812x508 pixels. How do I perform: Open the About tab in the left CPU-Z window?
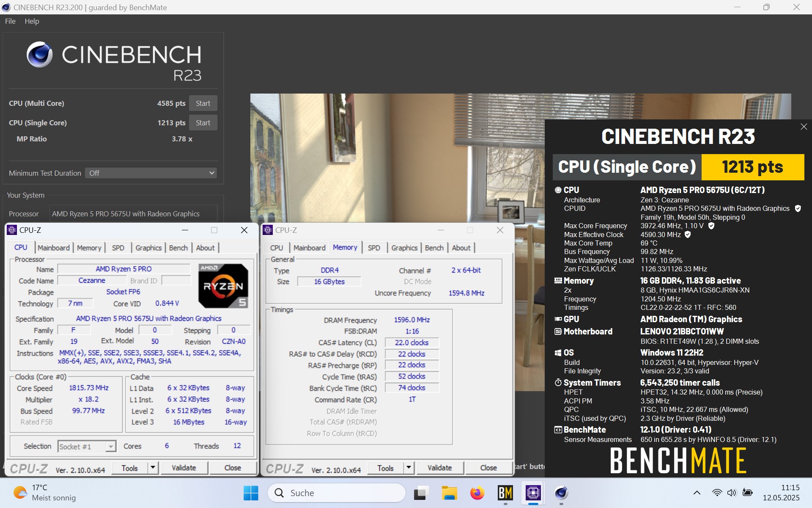(205, 248)
